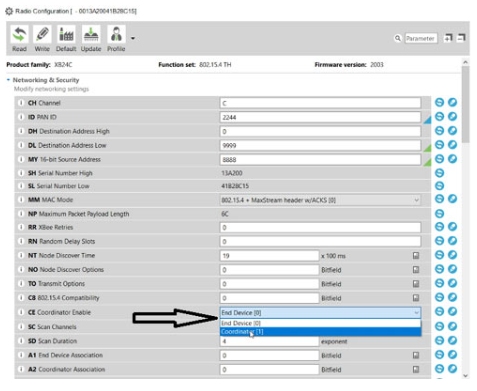
Task: Choose End Device [0] option in list
Action: [x=320, y=323]
